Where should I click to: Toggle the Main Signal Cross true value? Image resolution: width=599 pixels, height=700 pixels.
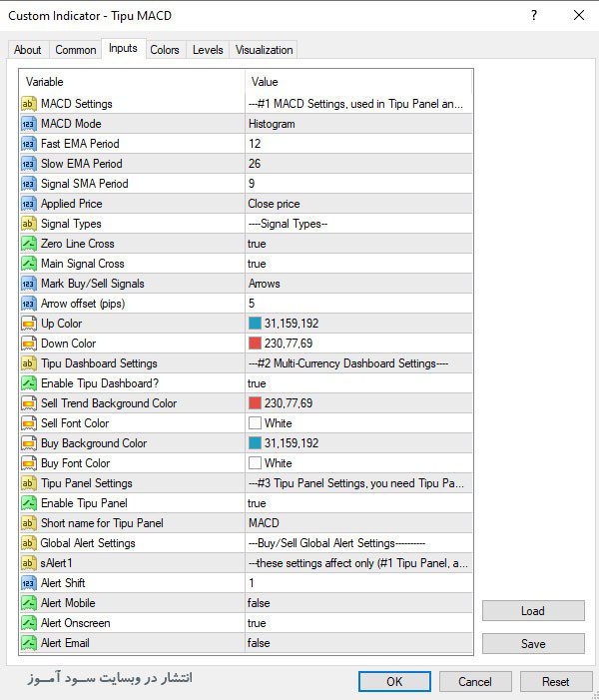(x=257, y=264)
